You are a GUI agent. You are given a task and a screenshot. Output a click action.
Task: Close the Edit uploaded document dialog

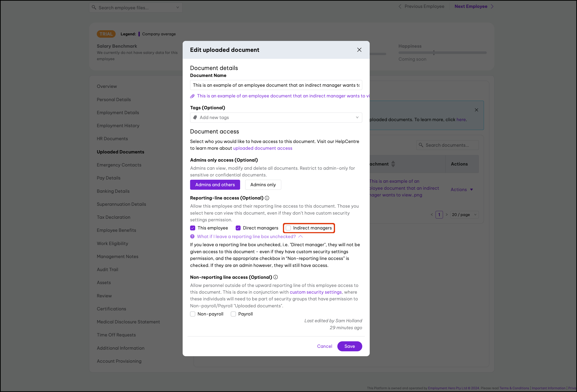pyautogui.click(x=359, y=50)
